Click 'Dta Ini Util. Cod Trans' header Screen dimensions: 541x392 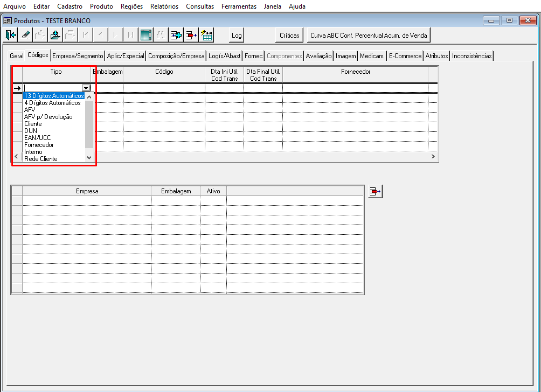pyautogui.click(x=225, y=75)
